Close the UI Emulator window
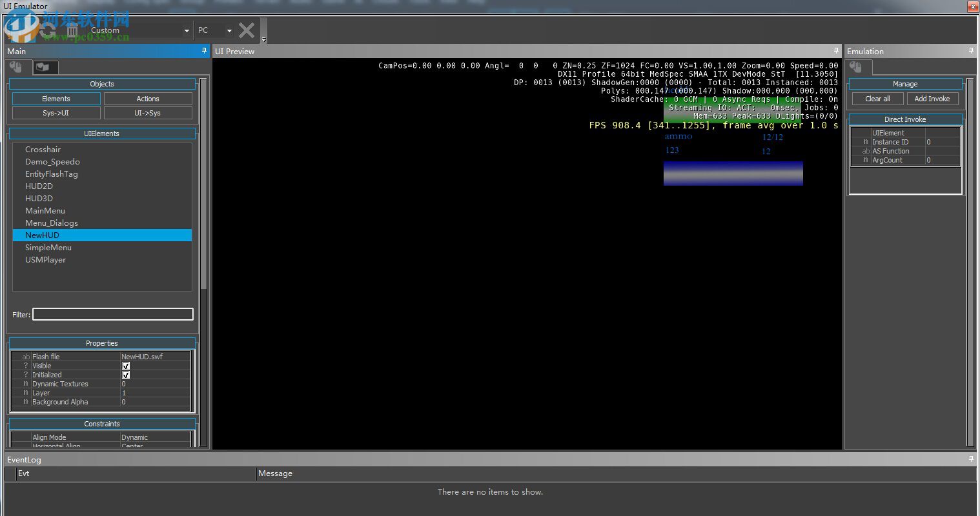The image size is (980, 516). [972, 6]
